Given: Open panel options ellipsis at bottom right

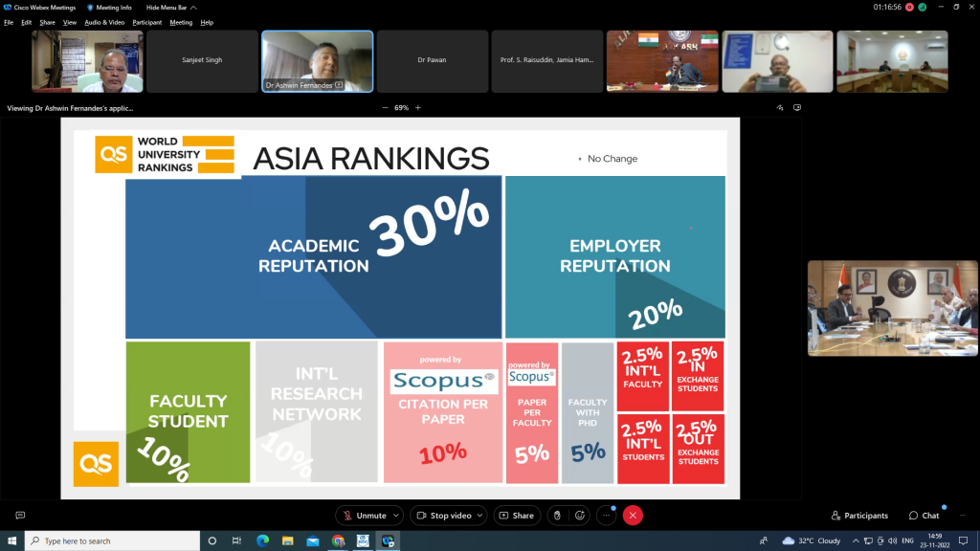Looking at the screenshot, I should click(963, 516).
